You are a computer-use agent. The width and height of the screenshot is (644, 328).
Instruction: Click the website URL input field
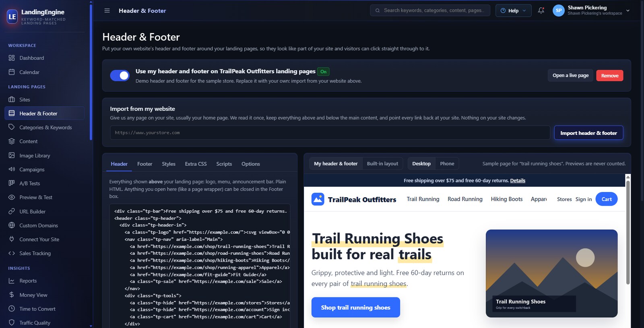click(330, 133)
